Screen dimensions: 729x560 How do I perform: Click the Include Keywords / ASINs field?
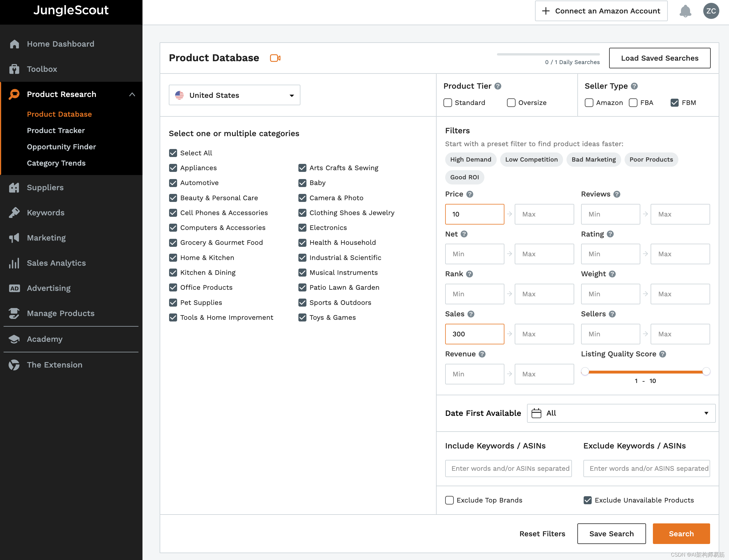pyautogui.click(x=508, y=468)
